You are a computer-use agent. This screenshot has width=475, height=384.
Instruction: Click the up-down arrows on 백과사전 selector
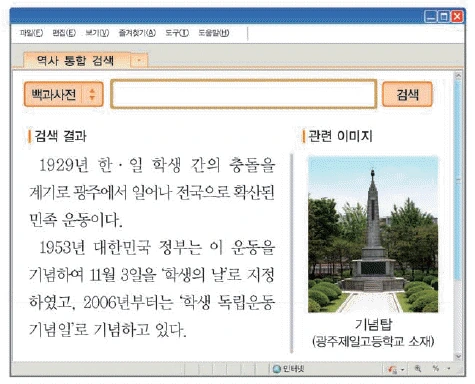pyautogui.click(x=92, y=94)
